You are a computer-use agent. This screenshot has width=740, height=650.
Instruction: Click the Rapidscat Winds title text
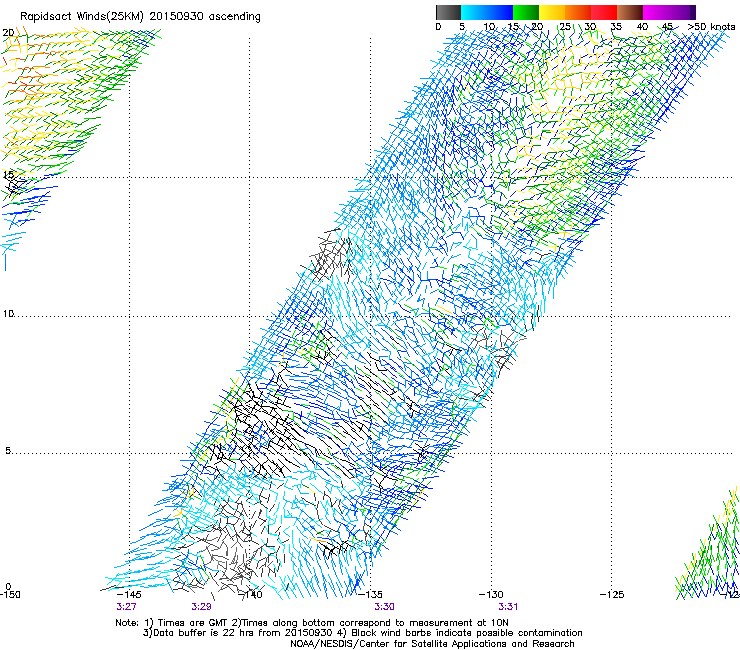tap(140, 17)
